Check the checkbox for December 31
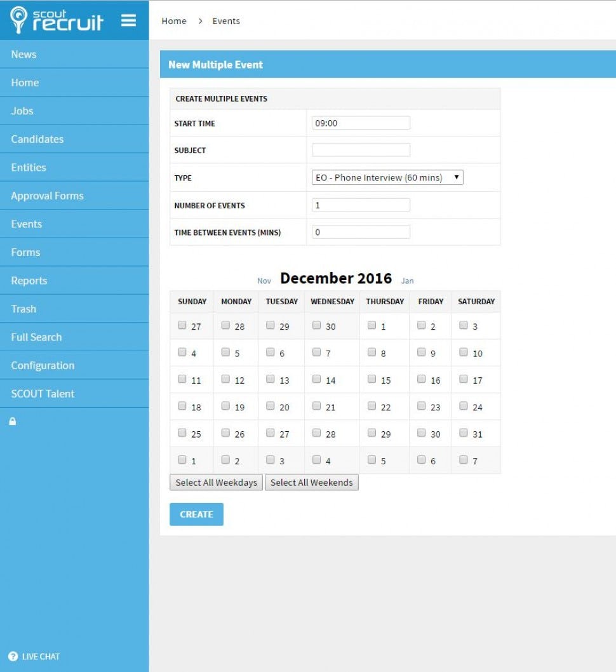This screenshot has height=672, width=616. coord(464,433)
